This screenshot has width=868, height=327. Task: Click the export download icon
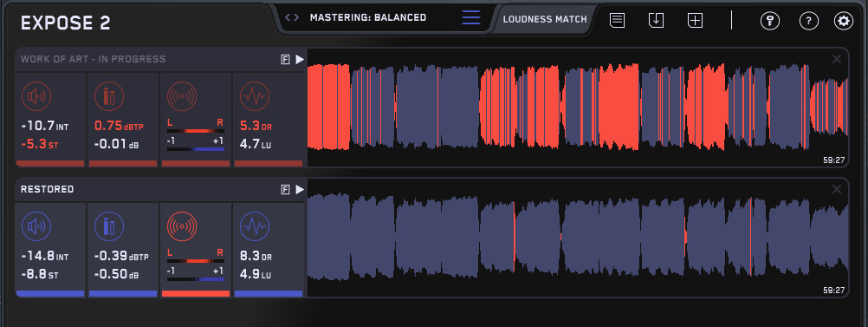656,21
